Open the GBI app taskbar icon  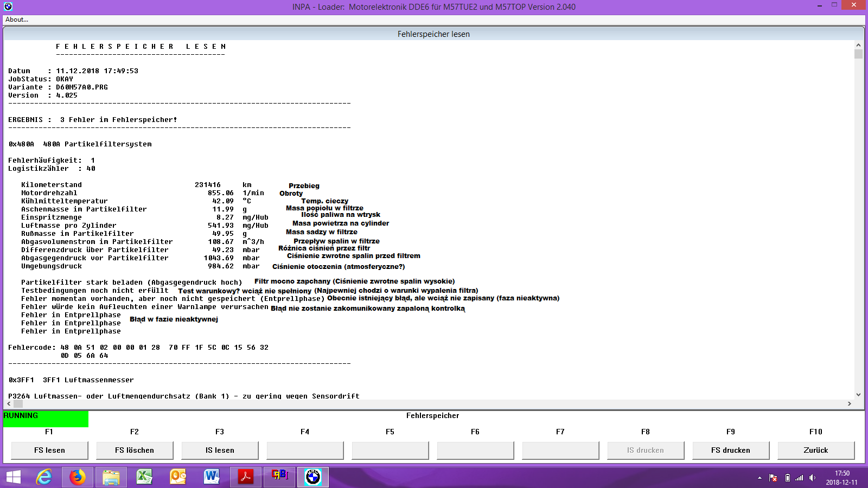279,477
